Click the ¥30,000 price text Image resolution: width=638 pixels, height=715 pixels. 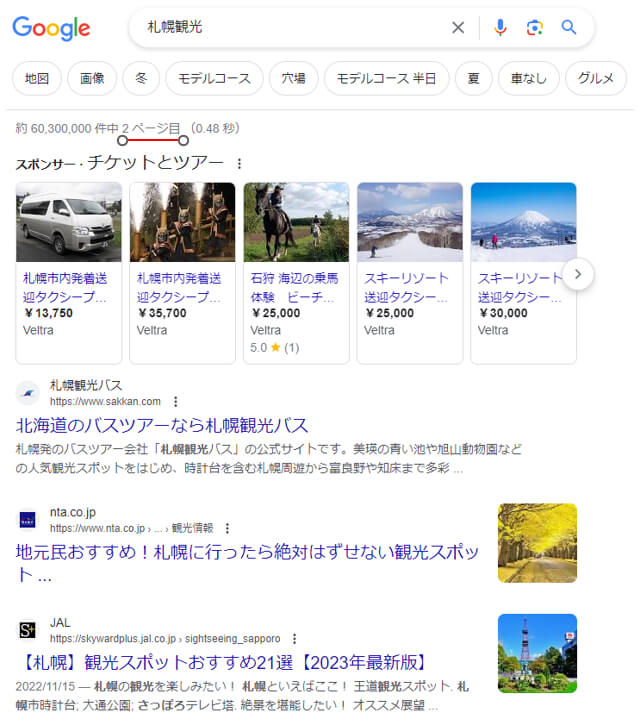tap(503, 313)
